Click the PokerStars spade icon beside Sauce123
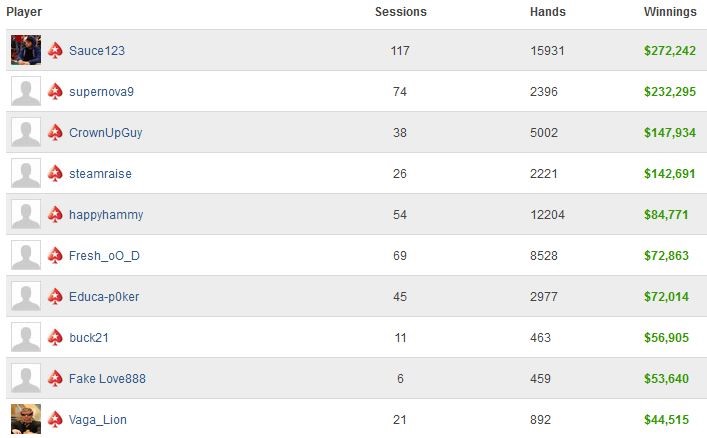 tap(55, 50)
